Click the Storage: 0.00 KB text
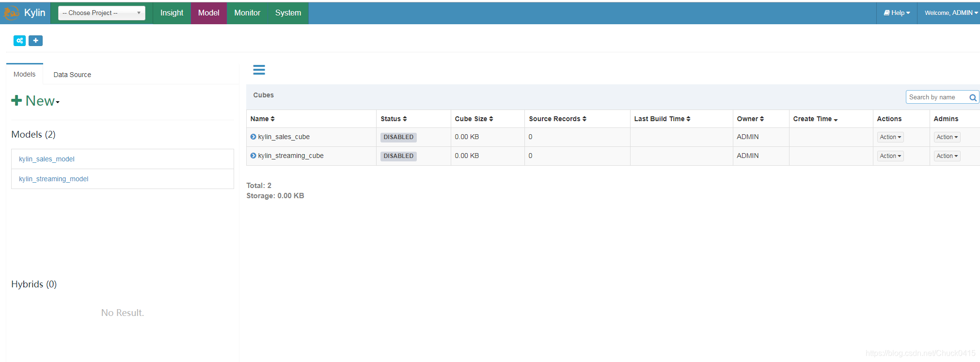Viewport: 980px width, 362px height. tap(275, 196)
